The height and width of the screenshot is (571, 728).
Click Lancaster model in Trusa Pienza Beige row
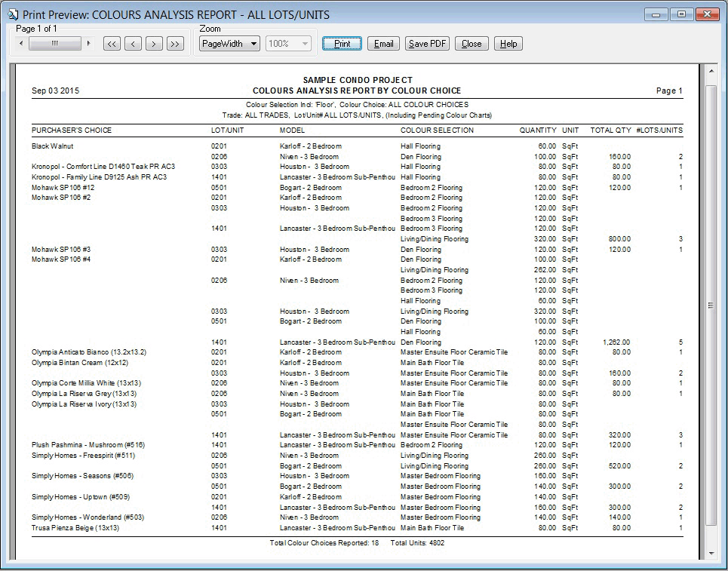pos(337,528)
